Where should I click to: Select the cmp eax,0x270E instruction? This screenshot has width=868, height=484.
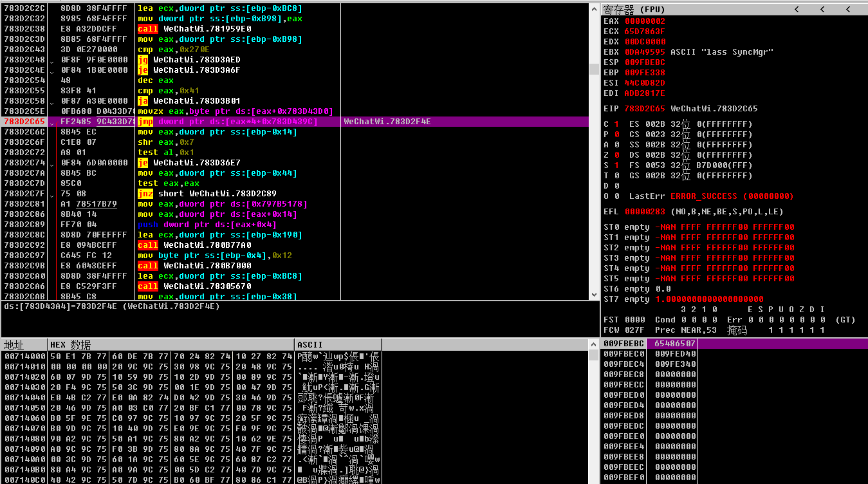tap(174, 50)
